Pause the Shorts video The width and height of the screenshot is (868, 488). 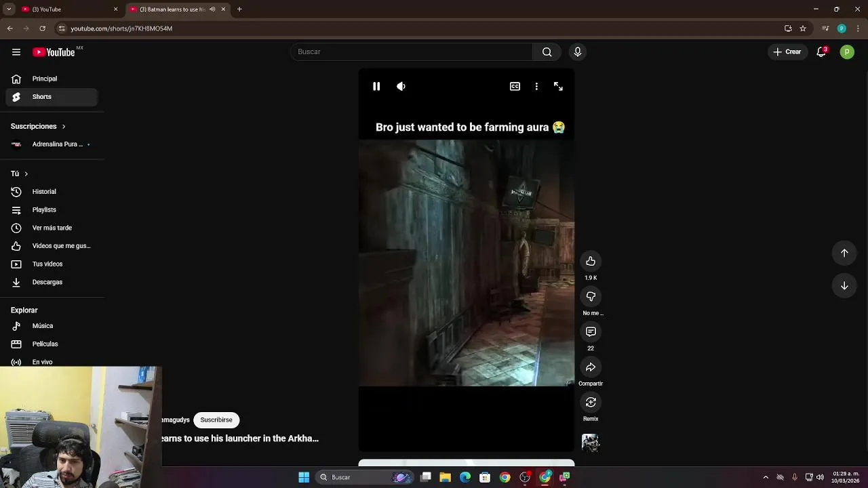tap(376, 86)
